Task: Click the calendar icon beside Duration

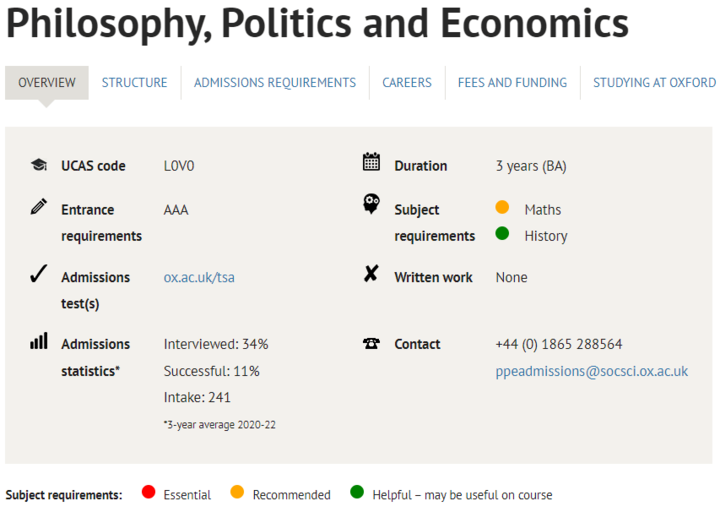Action: [371, 162]
